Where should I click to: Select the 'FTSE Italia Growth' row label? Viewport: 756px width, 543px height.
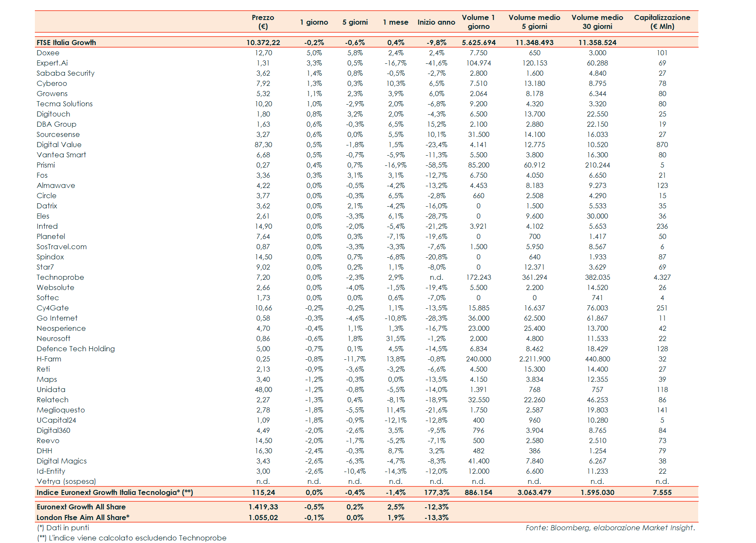click(x=66, y=43)
